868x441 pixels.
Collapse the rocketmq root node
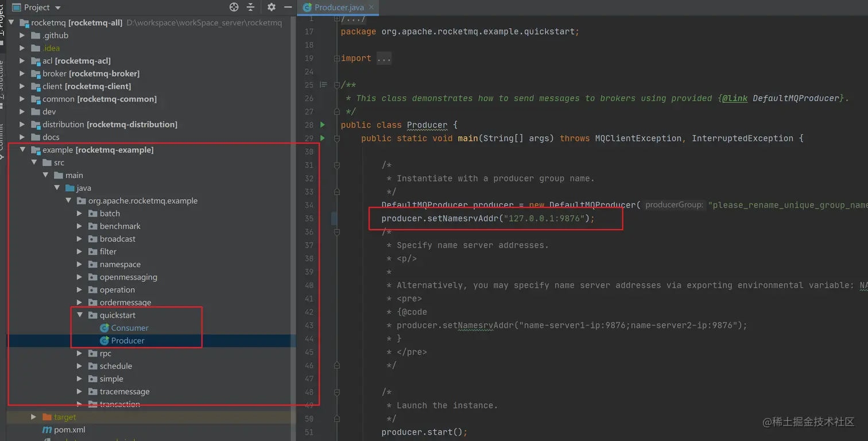coord(11,23)
